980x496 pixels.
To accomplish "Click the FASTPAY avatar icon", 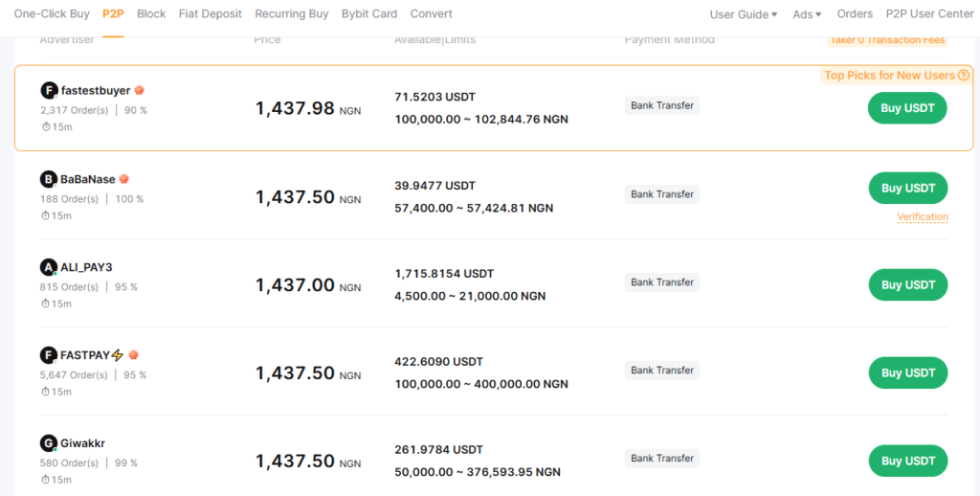I will click(48, 355).
